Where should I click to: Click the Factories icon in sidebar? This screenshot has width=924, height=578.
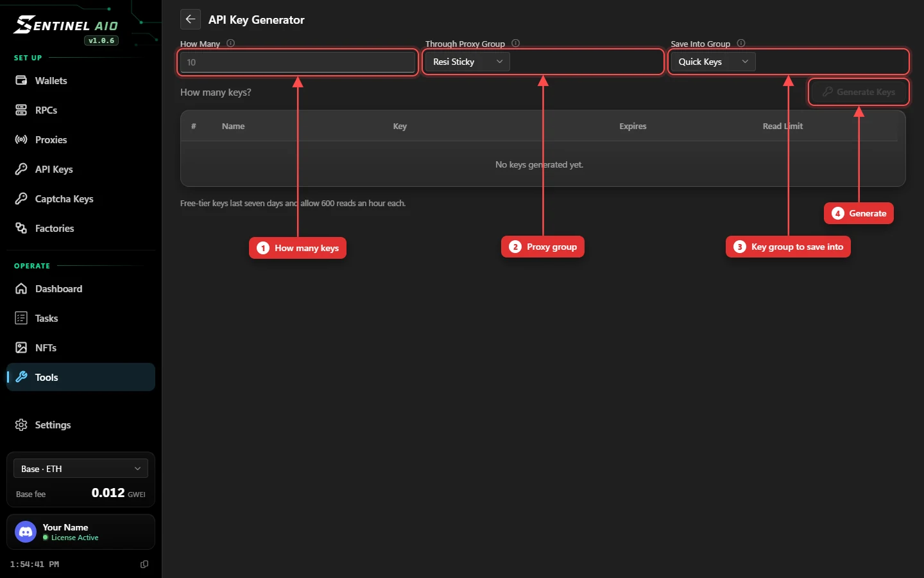pyautogui.click(x=21, y=228)
